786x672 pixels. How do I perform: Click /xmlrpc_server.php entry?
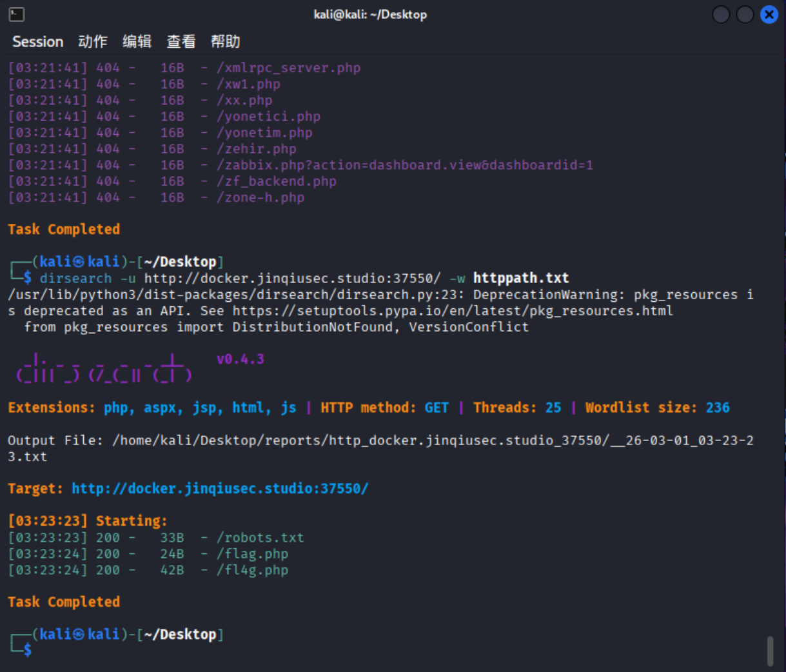point(289,68)
